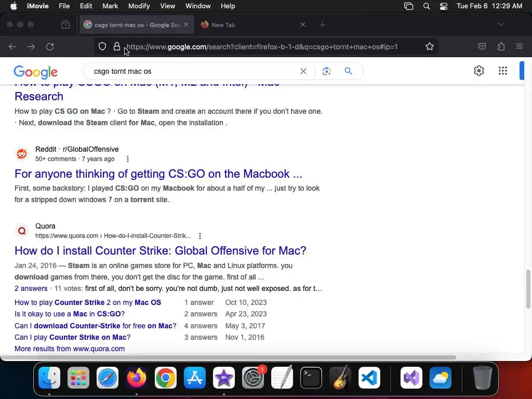The width and height of the screenshot is (532, 399).
Task: Open Firefox View tab overview icon
Action: pos(65,25)
